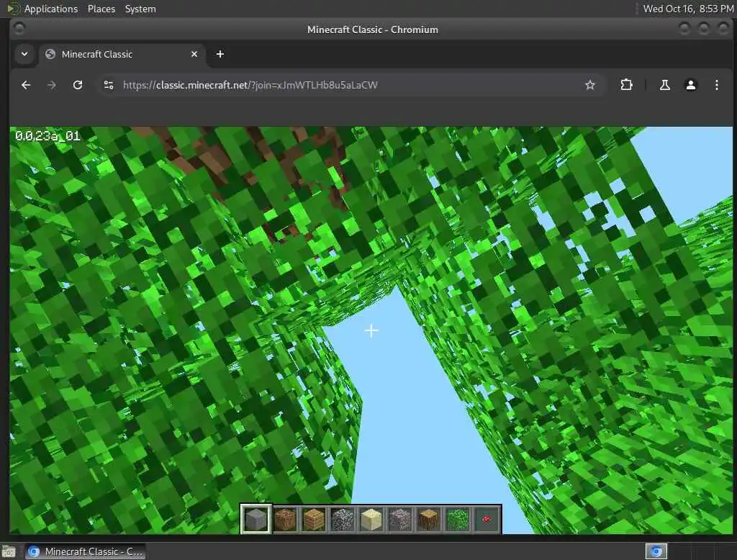
Task: Click the 0.0.23a_01 version text
Action: pos(48,136)
